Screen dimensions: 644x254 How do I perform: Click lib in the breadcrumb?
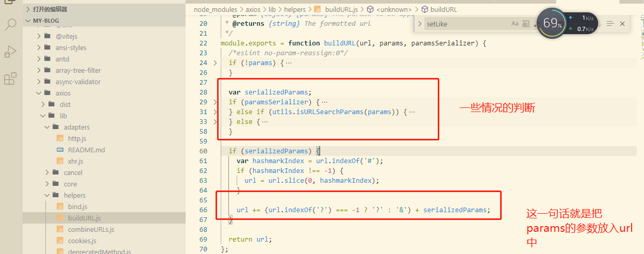point(272,9)
